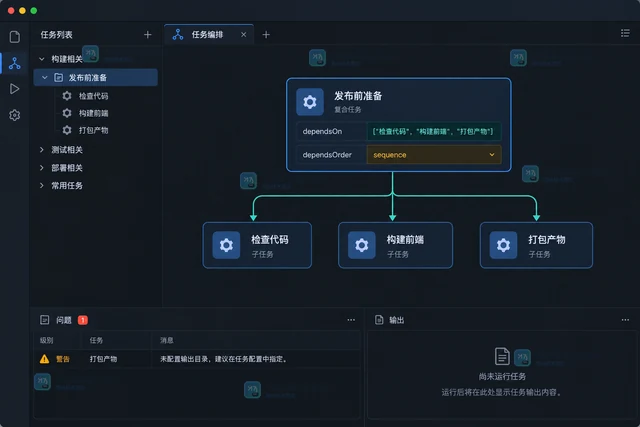
Task: Open the files view in sidebar
Action: tap(15, 37)
